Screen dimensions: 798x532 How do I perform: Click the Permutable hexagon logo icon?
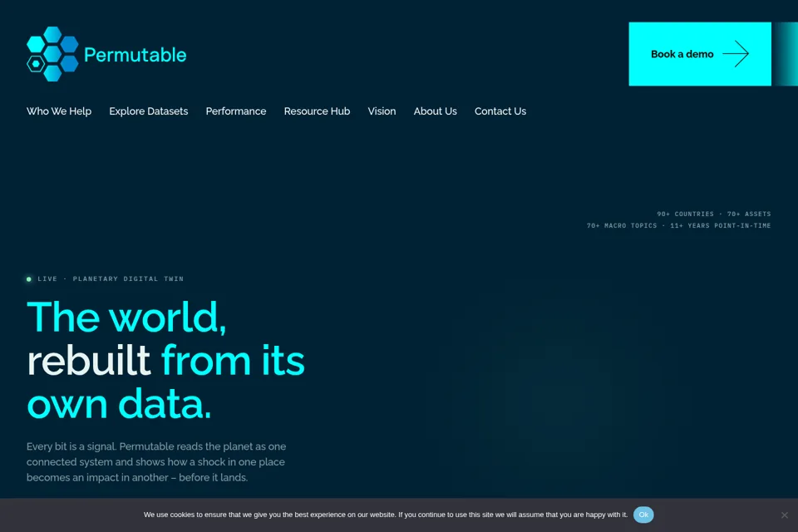[x=52, y=54]
